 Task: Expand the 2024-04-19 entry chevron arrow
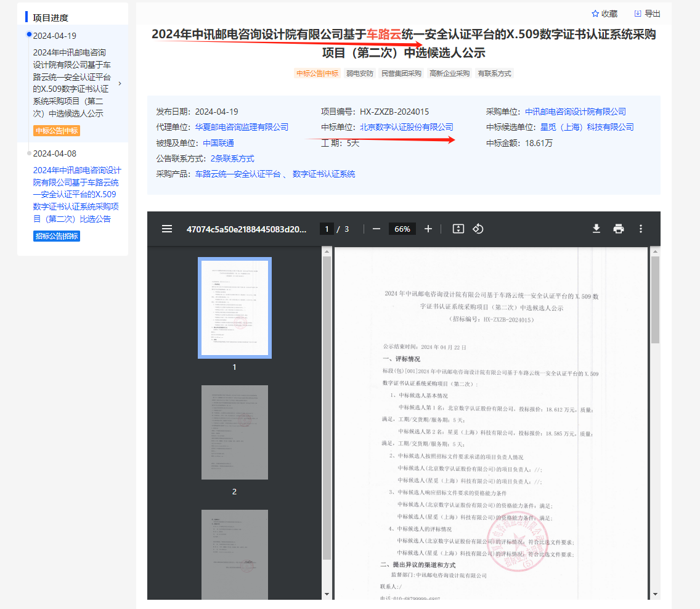click(120, 83)
